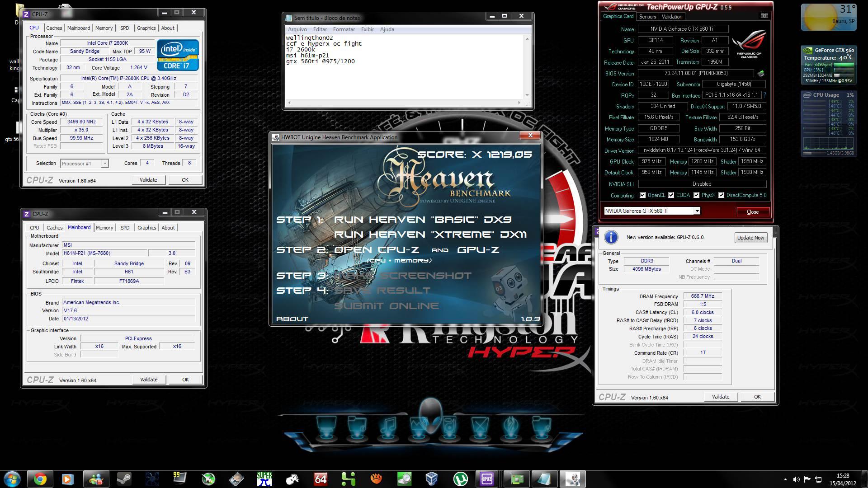Open the Action Center flag tray icon
This screenshot has width=868, height=488.
coord(807,479)
